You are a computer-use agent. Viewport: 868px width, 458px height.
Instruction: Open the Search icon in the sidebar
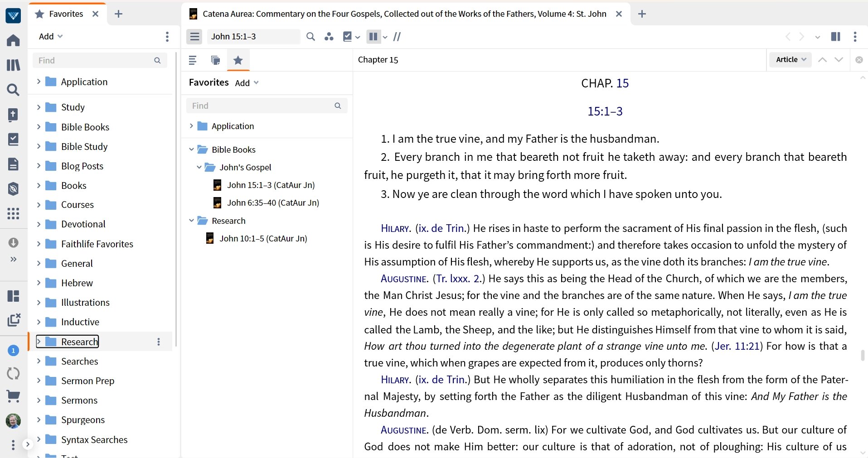click(x=13, y=90)
